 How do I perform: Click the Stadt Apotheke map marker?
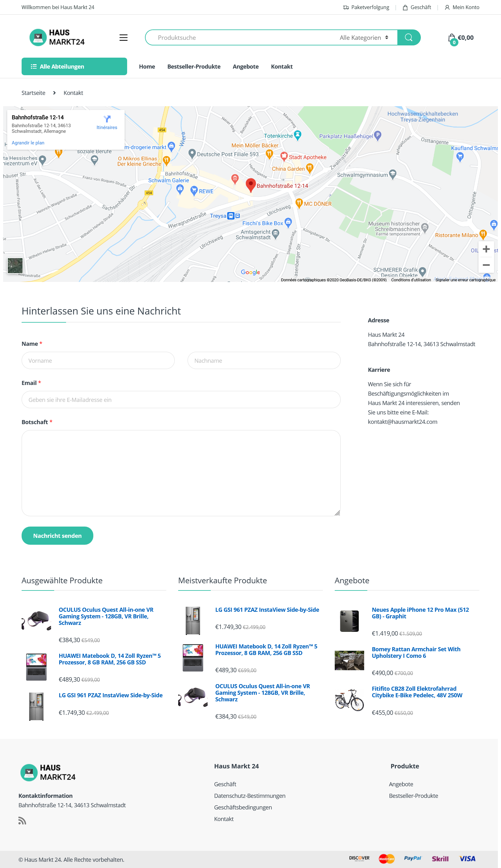click(284, 157)
